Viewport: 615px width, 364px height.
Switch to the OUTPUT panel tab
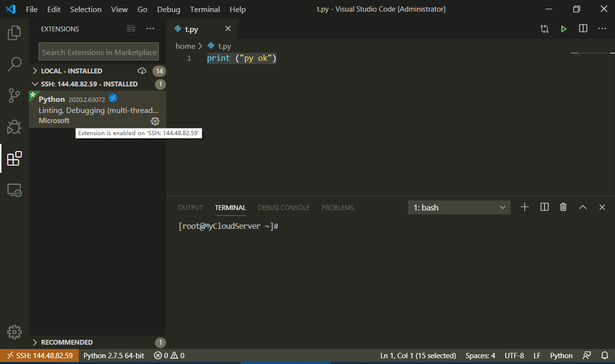tap(191, 208)
